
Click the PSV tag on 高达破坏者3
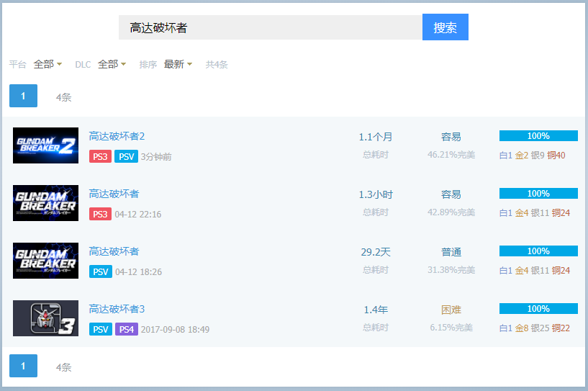(101, 329)
